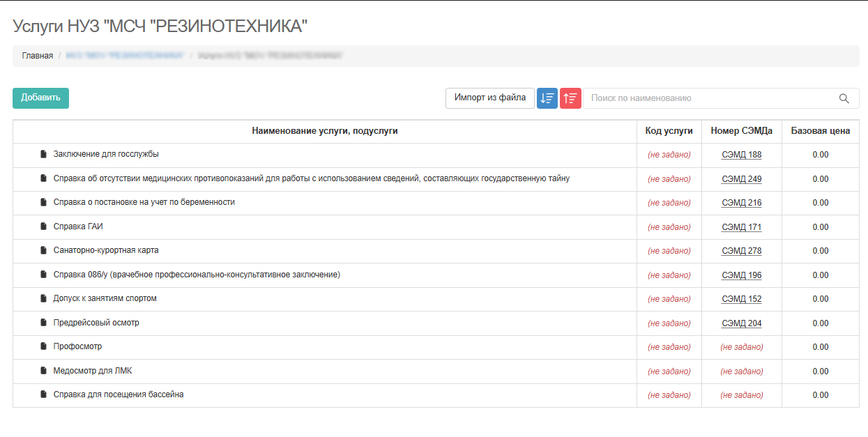Viewport: 868px width, 437px height.
Task: Click the document icon beside Санаторно-курортная карта
Action: 44,250
